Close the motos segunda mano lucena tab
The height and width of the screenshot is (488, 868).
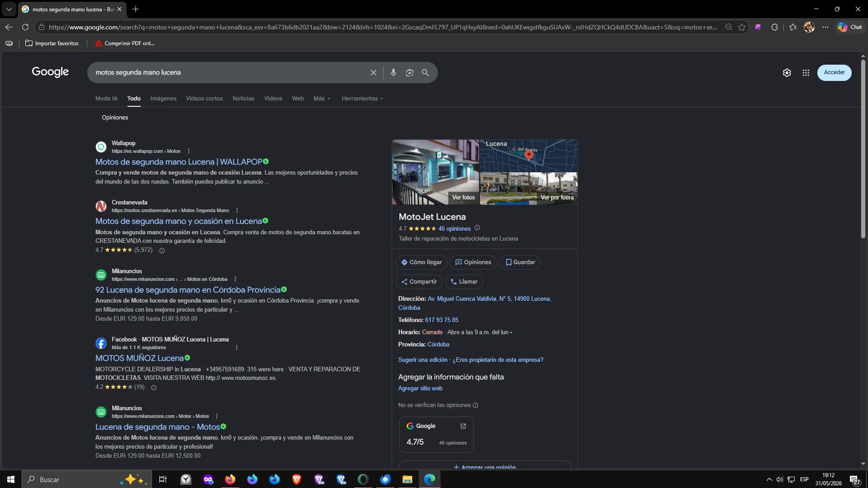pyautogui.click(x=119, y=9)
